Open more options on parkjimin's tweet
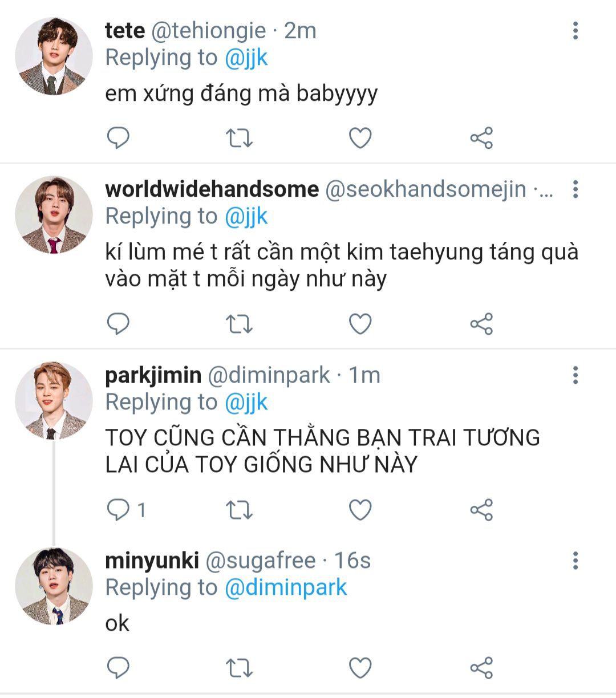Viewport: 616px width, 698px height. coord(575,375)
